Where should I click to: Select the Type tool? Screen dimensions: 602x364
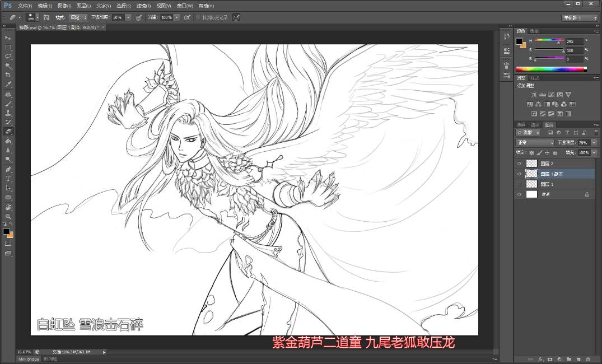click(8, 179)
